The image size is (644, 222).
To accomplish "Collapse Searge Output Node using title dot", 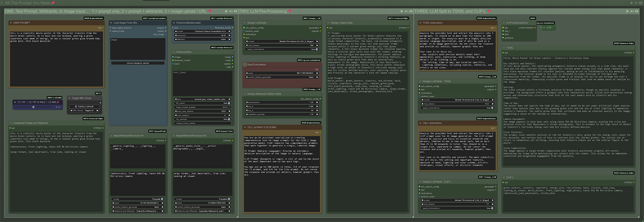I will click(328, 23).
